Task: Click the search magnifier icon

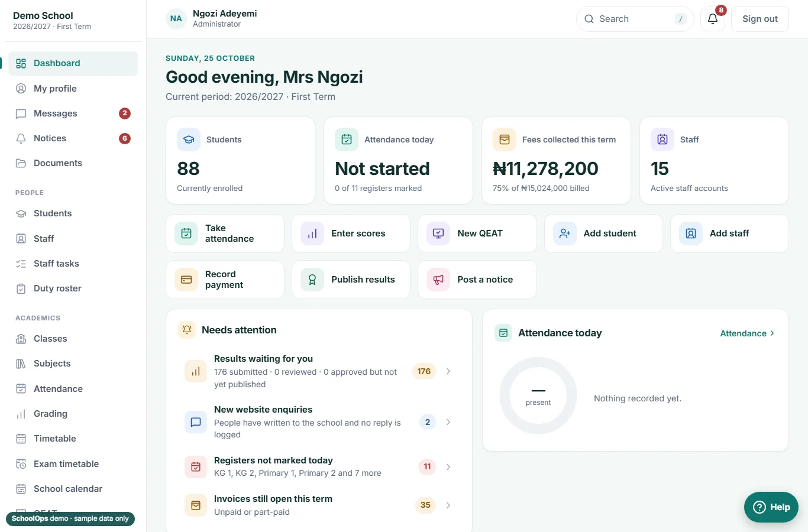Action: (589, 19)
